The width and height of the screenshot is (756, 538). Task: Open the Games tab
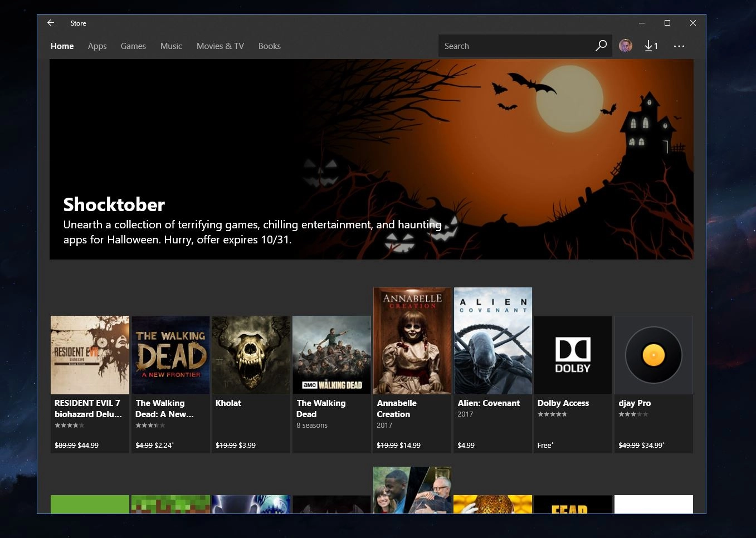pyautogui.click(x=133, y=46)
